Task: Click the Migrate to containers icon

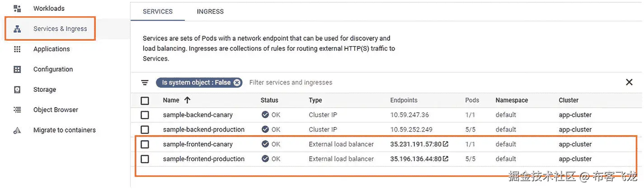Action: 17,130
